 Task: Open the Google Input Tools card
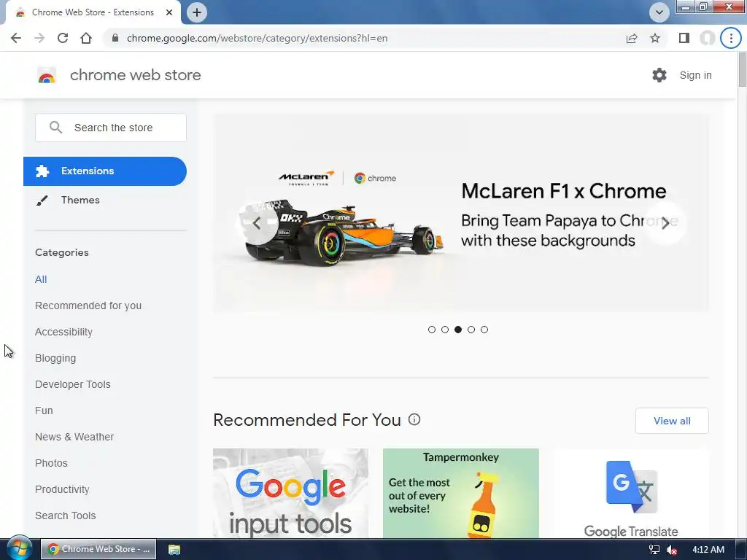pyautogui.click(x=290, y=493)
